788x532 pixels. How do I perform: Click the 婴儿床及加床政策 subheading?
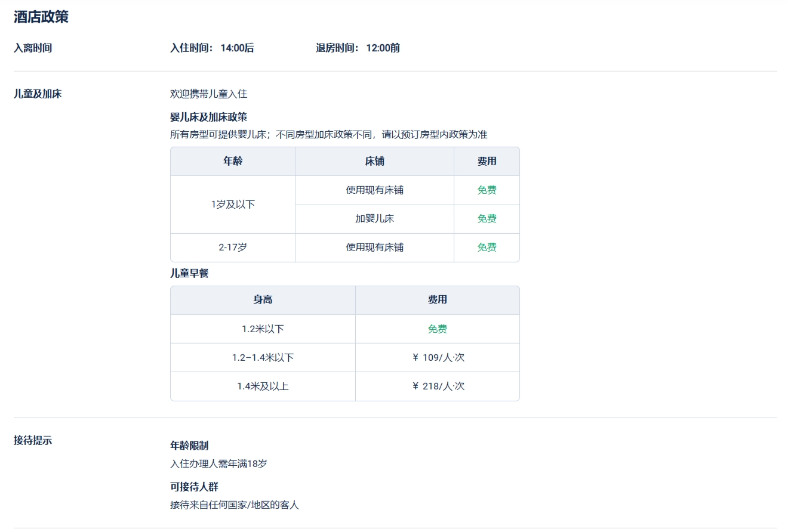point(208,117)
